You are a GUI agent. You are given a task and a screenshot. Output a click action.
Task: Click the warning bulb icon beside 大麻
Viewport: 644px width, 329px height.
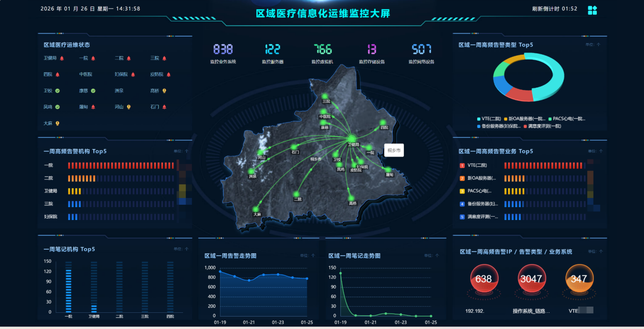click(x=58, y=123)
